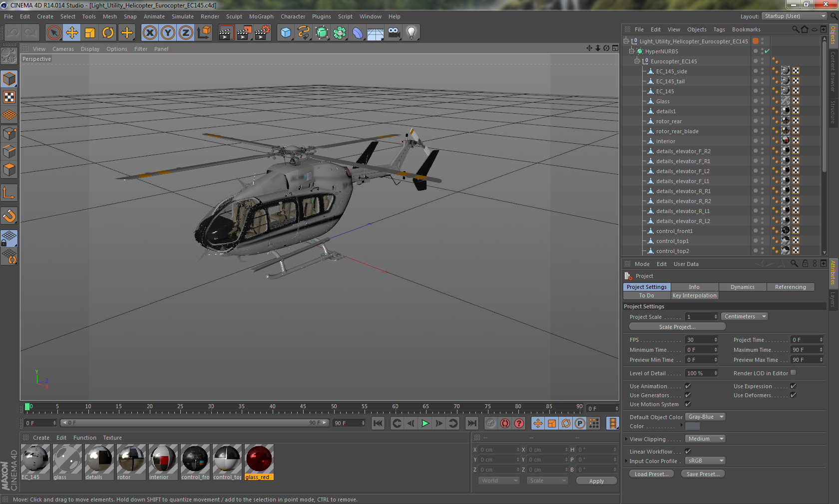Collapse the Eurocopter_EC145 tree node
The height and width of the screenshot is (504, 839).
[x=637, y=61]
